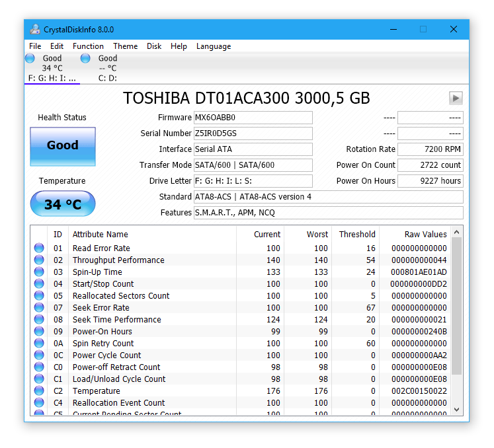Open the Function menu
Viewport: 494px width, 448px height.
click(x=88, y=46)
